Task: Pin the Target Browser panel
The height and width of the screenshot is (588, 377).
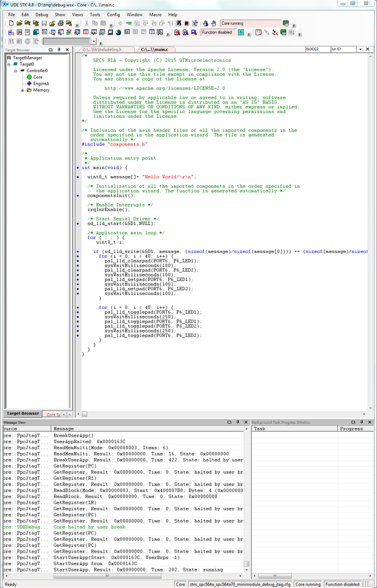Action: tap(59, 49)
